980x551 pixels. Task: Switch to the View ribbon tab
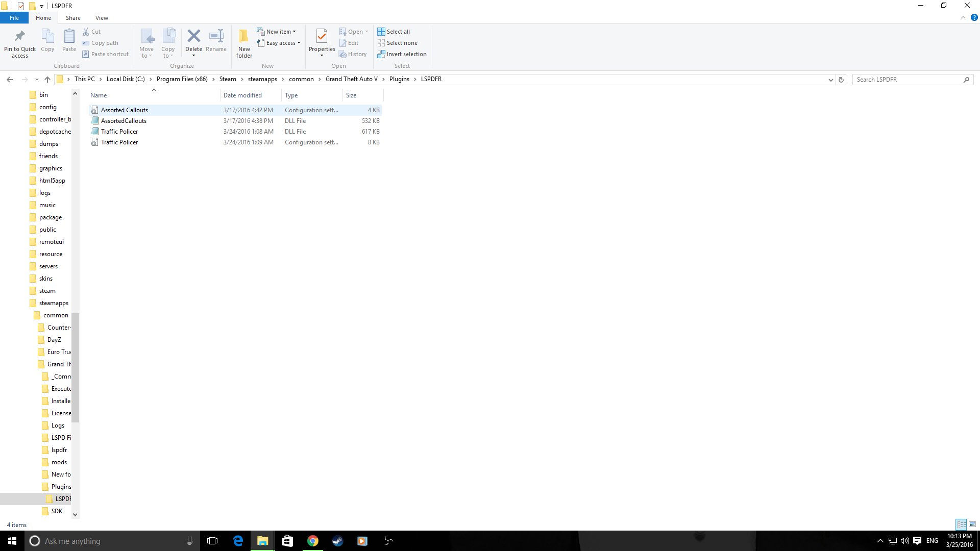pos(102,18)
